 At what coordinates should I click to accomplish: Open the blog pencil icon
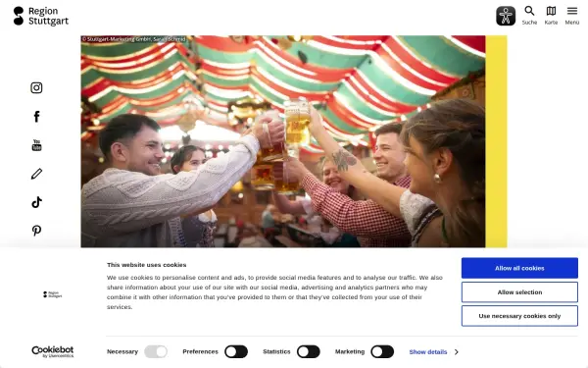(x=36, y=174)
